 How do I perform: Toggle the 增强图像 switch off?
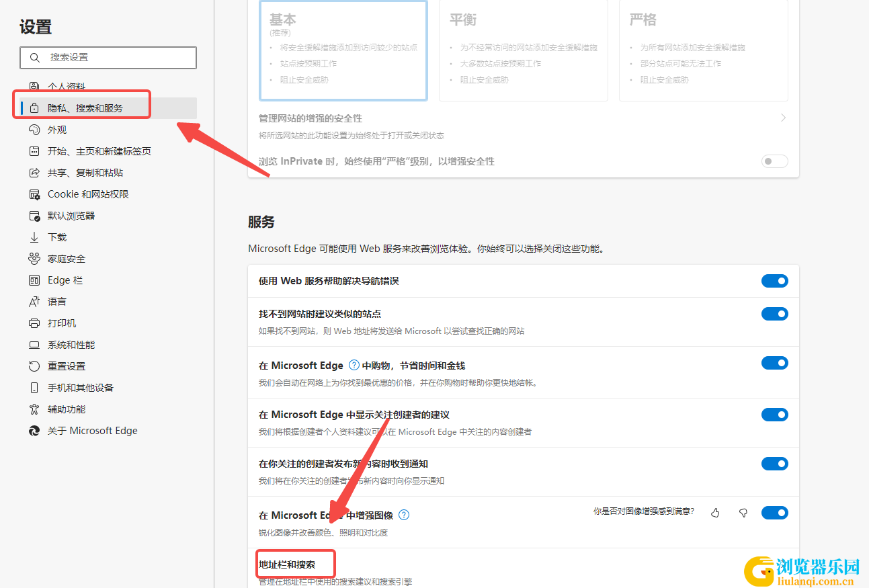tap(775, 513)
